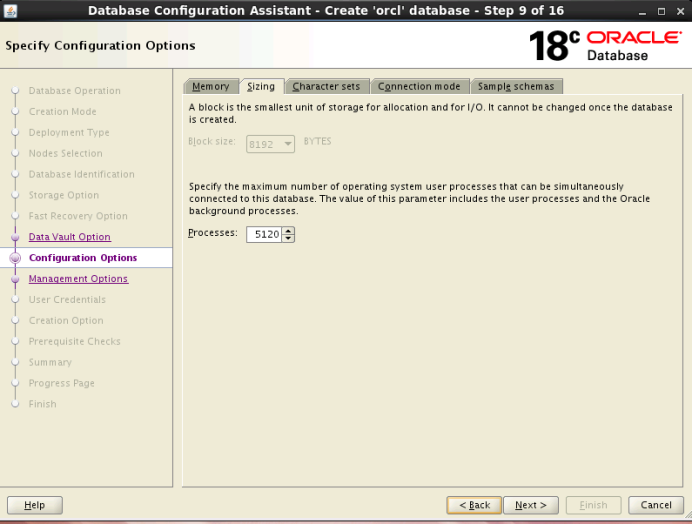The width and height of the screenshot is (692, 524).
Task: Minimize the Database Configuration Assistant window
Action: 643,11
